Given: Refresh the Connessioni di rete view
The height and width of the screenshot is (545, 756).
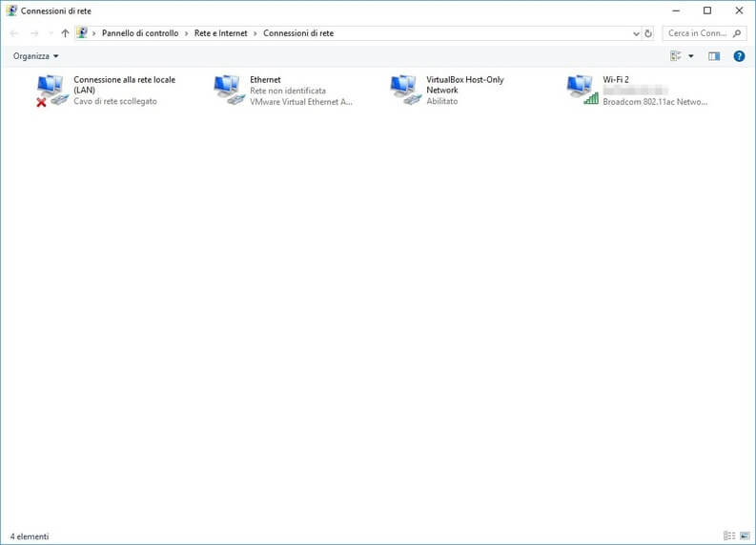Looking at the screenshot, I should (x=648, y=33).
